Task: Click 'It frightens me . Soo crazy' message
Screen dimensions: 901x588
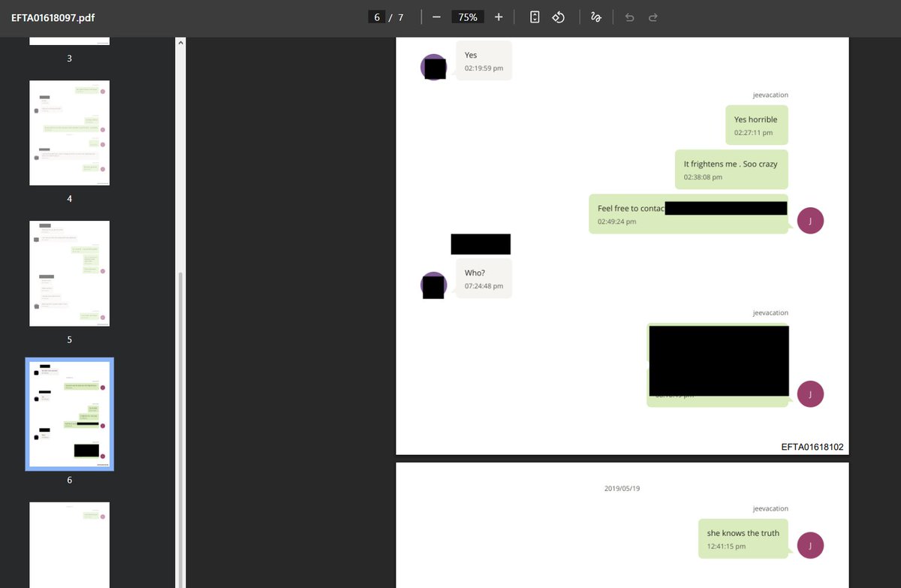Action: 731,170
